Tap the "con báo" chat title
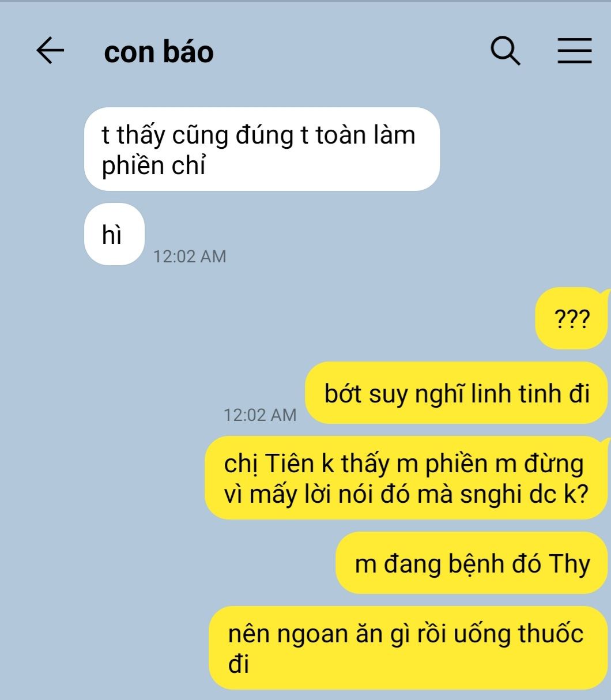611x700 pixels. (159, 52)
